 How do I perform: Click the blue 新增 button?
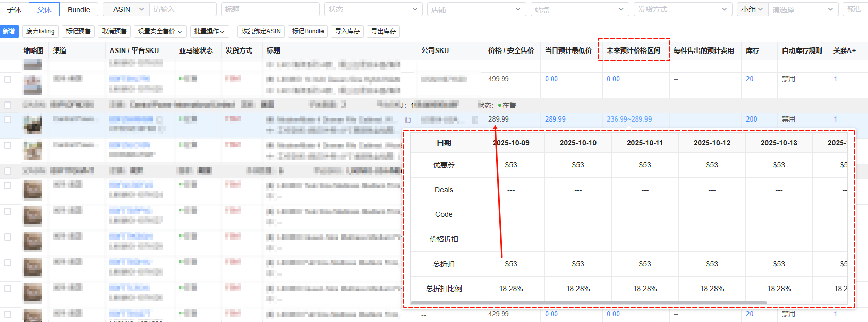(x=9, y=31)
